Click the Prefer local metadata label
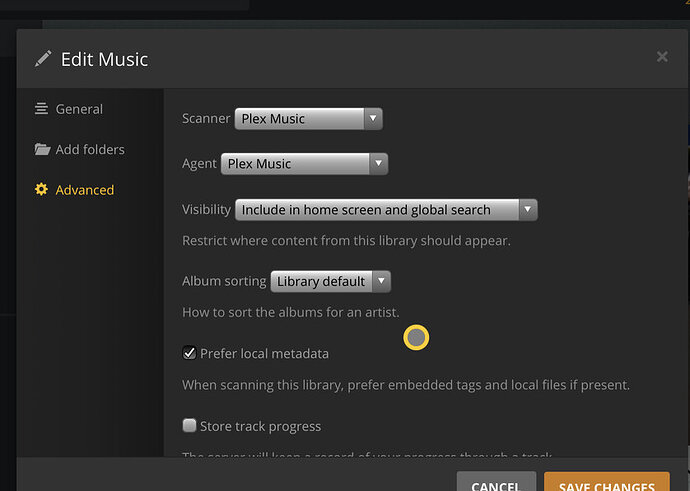The height and width of the screenshot is (491, 690). pyautogui.click(x=264, y=354)
